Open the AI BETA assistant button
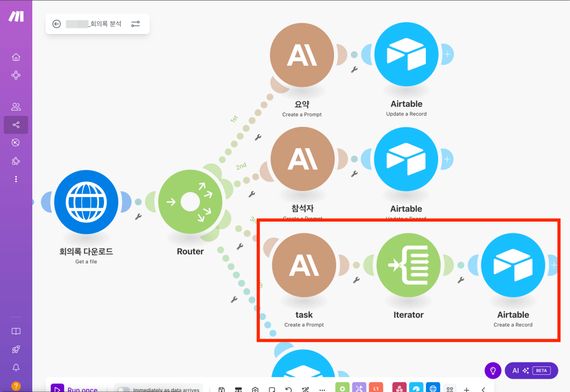The height and width of the screenshot is (392, 570). coord(531,370)
